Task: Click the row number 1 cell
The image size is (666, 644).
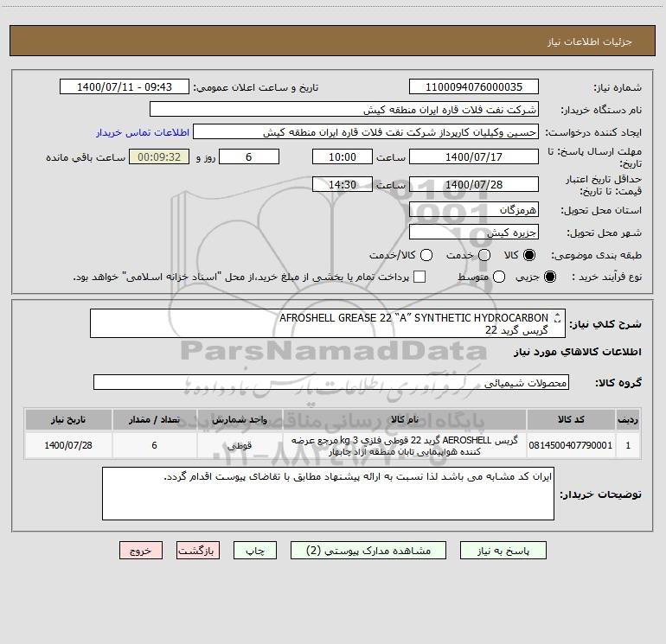Action: (628, 445)
